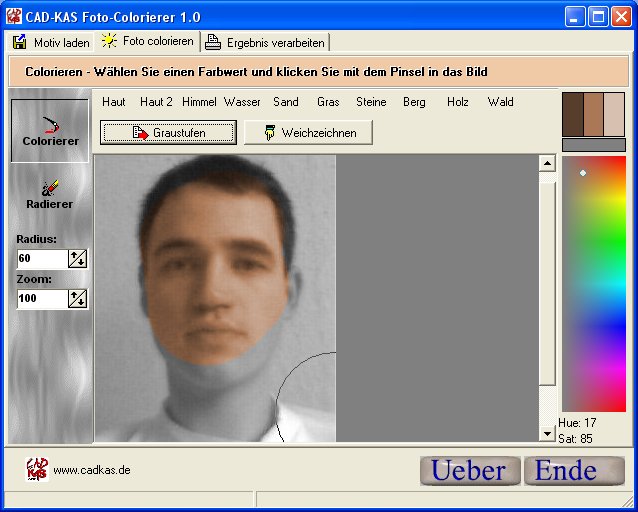Open the Motiv laden tab

(x=50, y=42)
